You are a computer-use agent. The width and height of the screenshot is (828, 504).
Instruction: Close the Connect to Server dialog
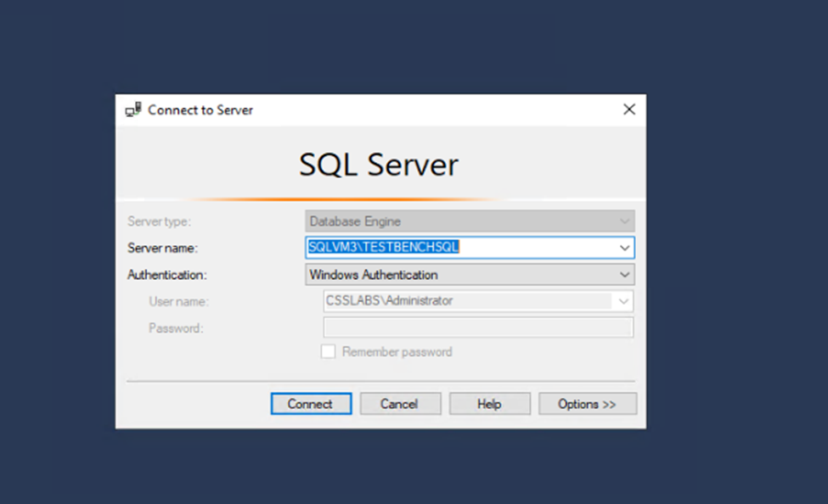click(x=629, y=109)
